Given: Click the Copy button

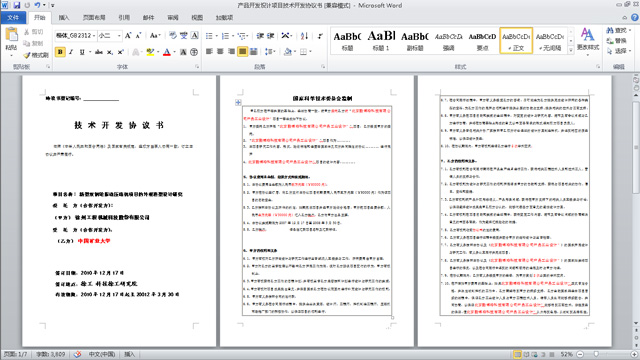Looking at the screenshot, I should point(33,43).
